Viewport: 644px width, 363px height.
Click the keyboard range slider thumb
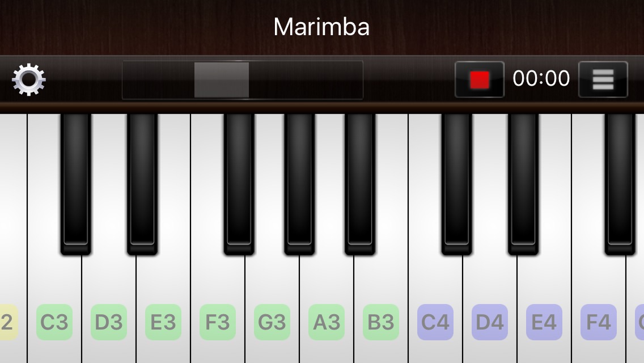coord(221,80)
